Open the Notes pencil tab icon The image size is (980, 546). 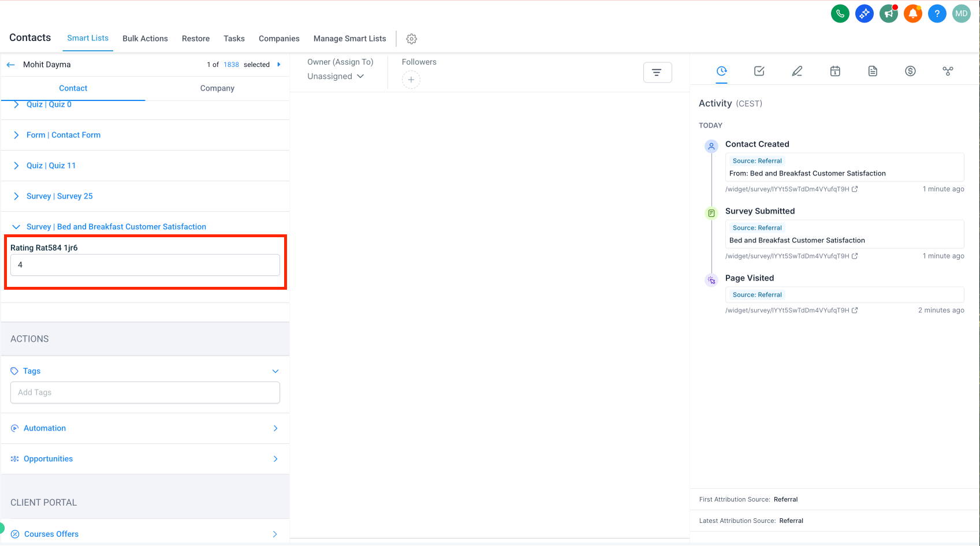(x=797, y=71)
